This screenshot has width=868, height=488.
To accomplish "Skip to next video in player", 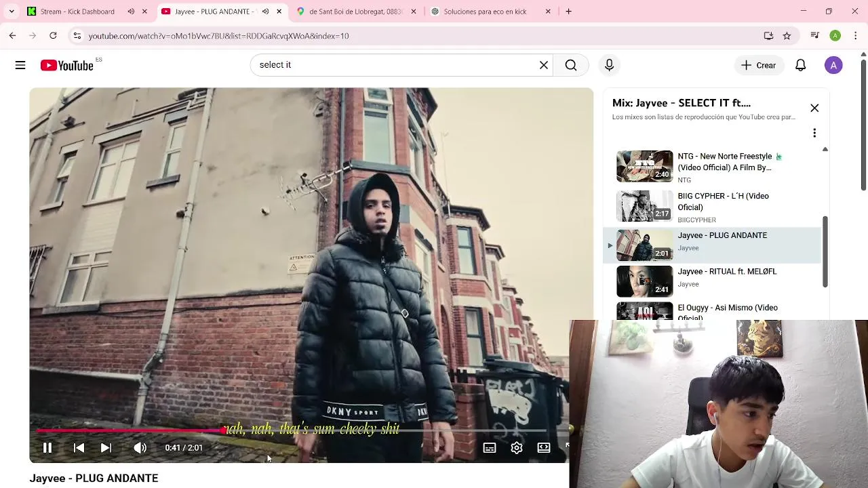I will pos(106,448).
